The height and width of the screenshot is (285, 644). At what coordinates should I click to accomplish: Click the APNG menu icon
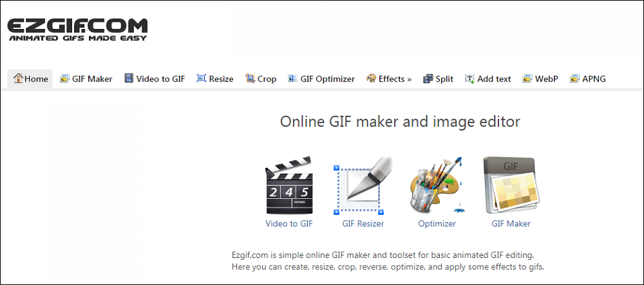(x=574, y=78)
